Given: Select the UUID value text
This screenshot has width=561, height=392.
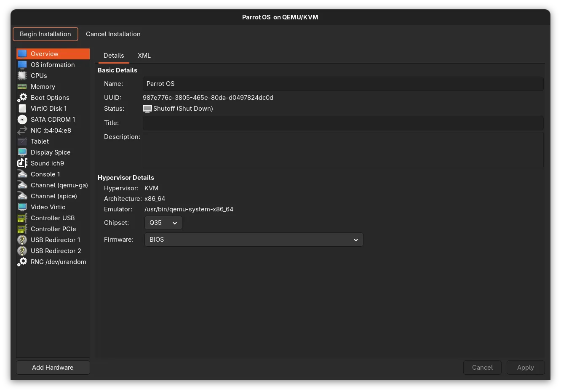Looking at the screenshot, I should tap(208, 98).
